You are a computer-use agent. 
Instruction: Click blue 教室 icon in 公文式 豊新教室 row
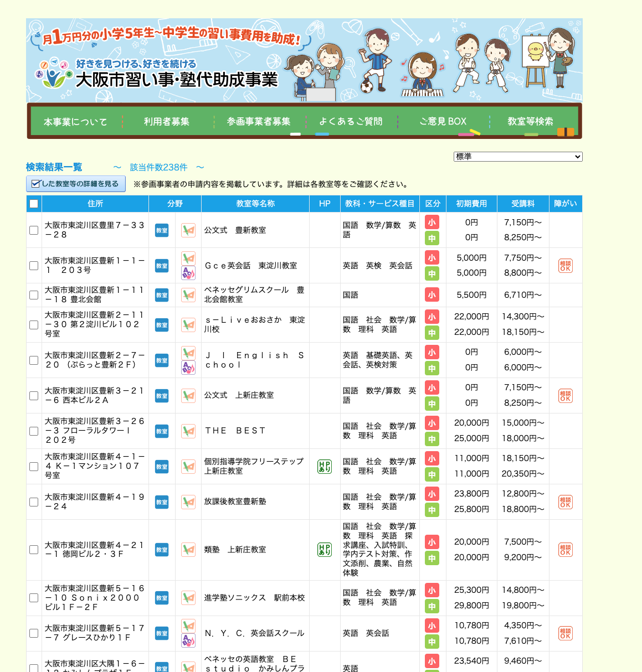coord(162,230)
